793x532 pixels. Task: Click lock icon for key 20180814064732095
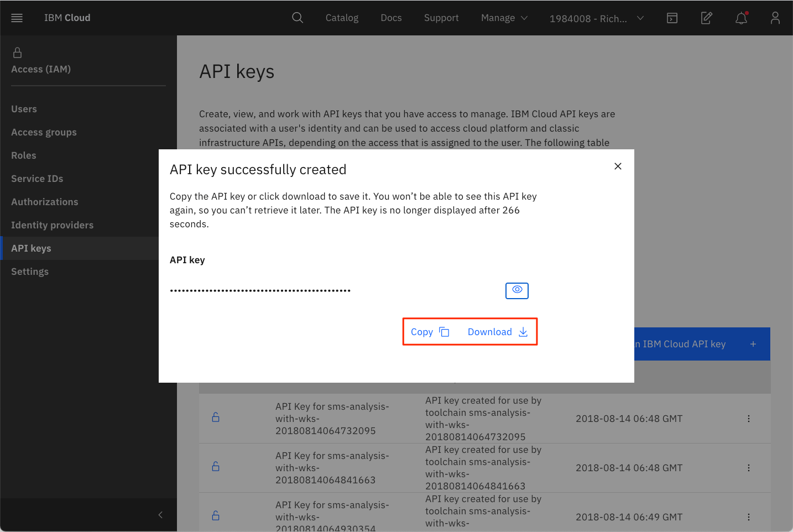point(216,418)
